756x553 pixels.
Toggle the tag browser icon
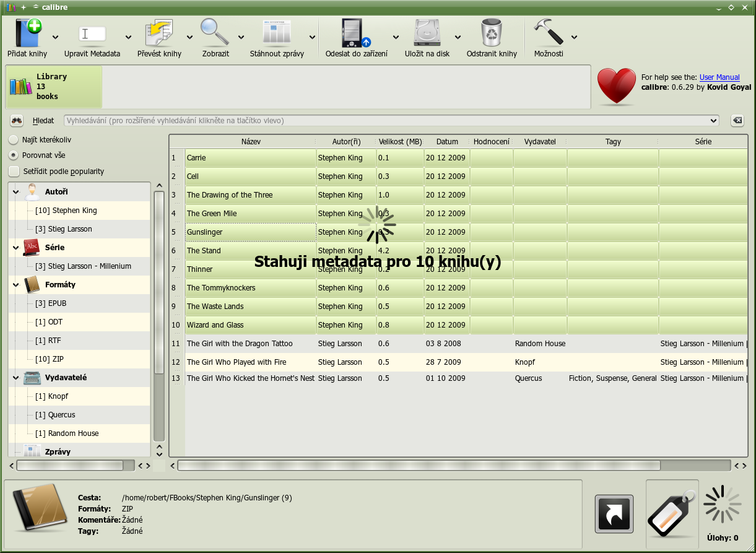672,513
